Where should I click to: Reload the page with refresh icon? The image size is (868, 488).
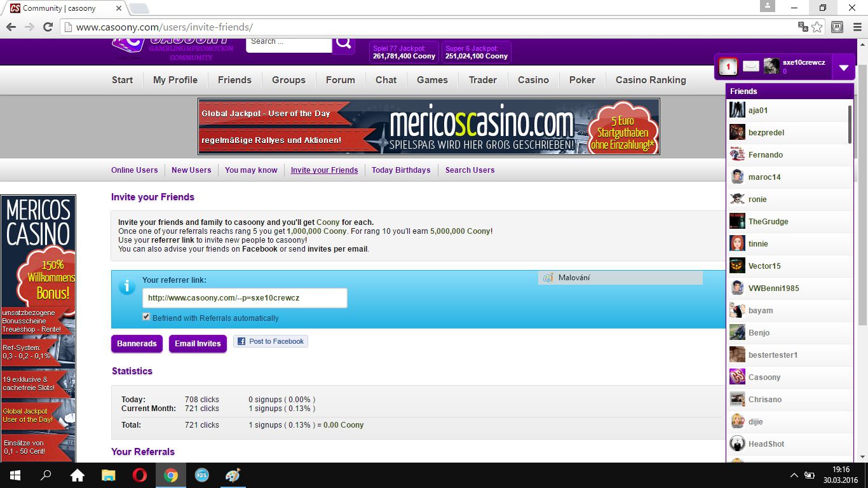48,27
